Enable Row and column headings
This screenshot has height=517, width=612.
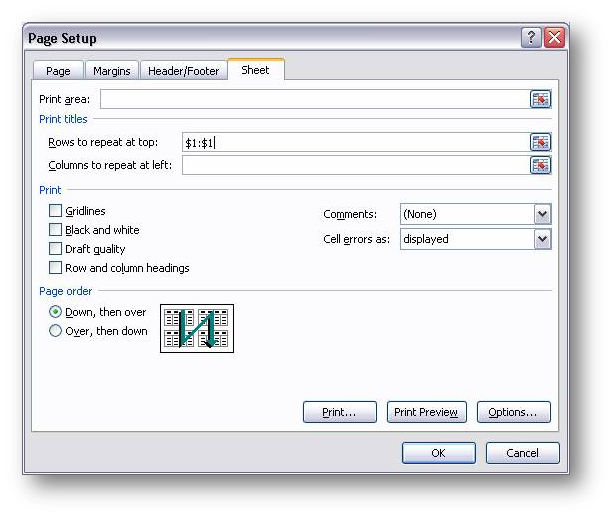point(56,268)
